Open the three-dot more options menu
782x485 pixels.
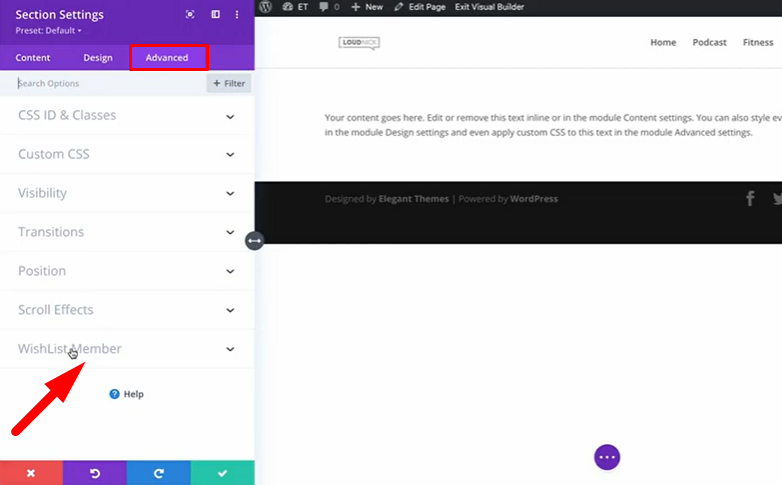237,15
